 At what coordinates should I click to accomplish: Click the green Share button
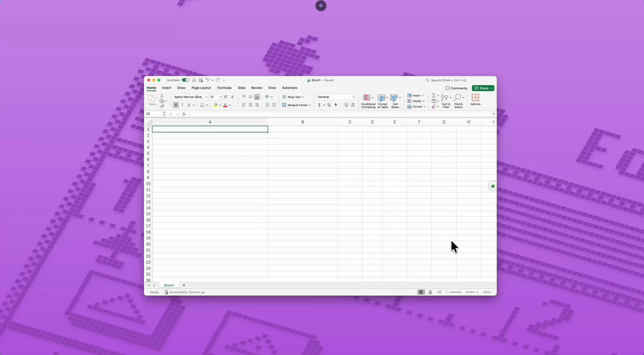[482, 88]
